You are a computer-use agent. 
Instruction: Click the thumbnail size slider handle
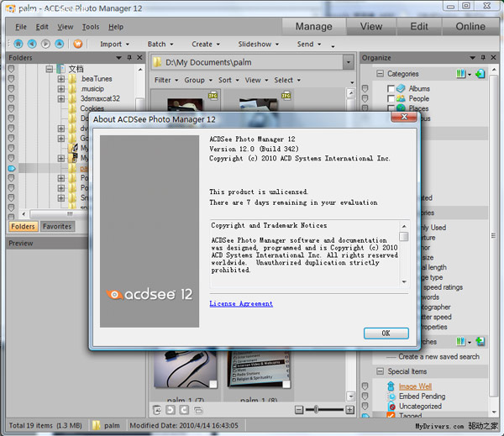[x=316, y=409]
